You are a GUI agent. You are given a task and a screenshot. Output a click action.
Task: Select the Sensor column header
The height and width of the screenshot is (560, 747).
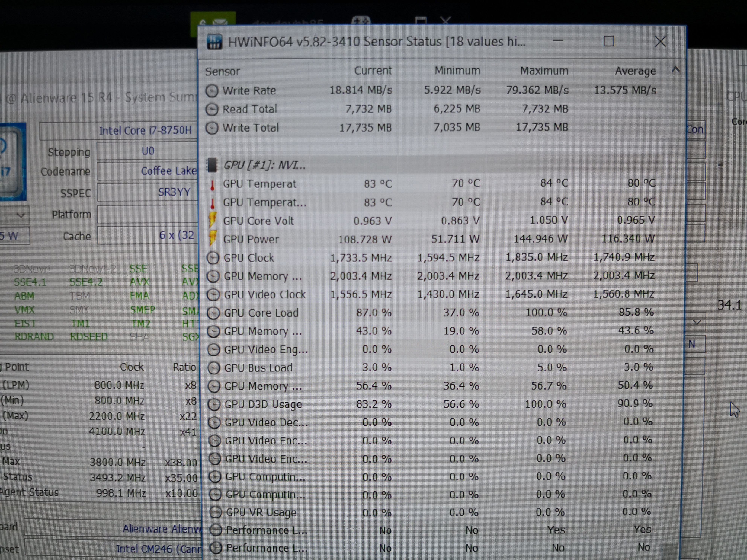[223, 72]
